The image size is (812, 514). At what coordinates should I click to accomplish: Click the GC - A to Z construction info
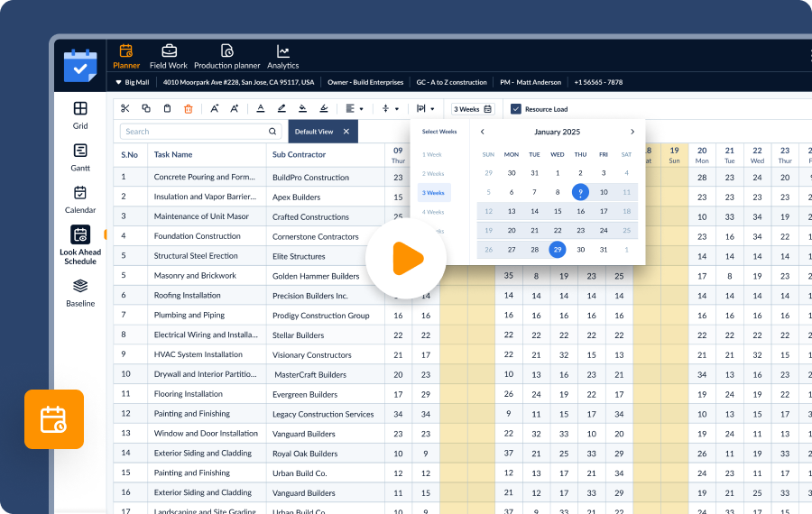(x=452, y=82)
